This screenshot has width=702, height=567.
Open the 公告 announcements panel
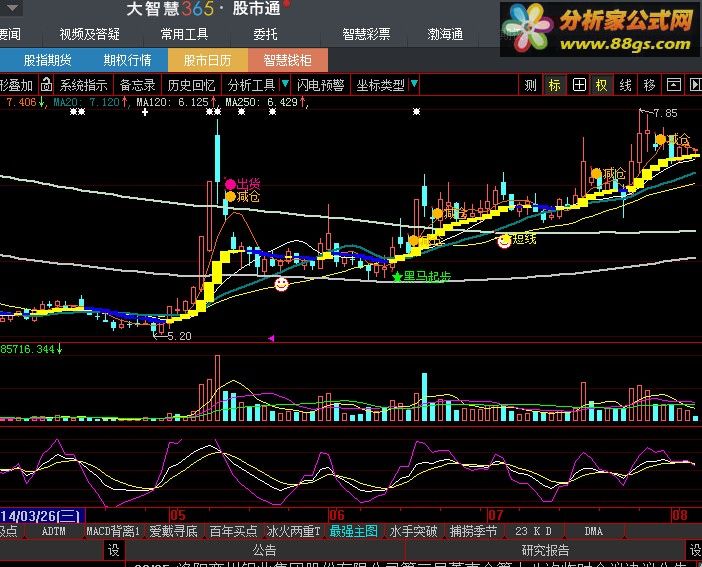tap(265, 550)
